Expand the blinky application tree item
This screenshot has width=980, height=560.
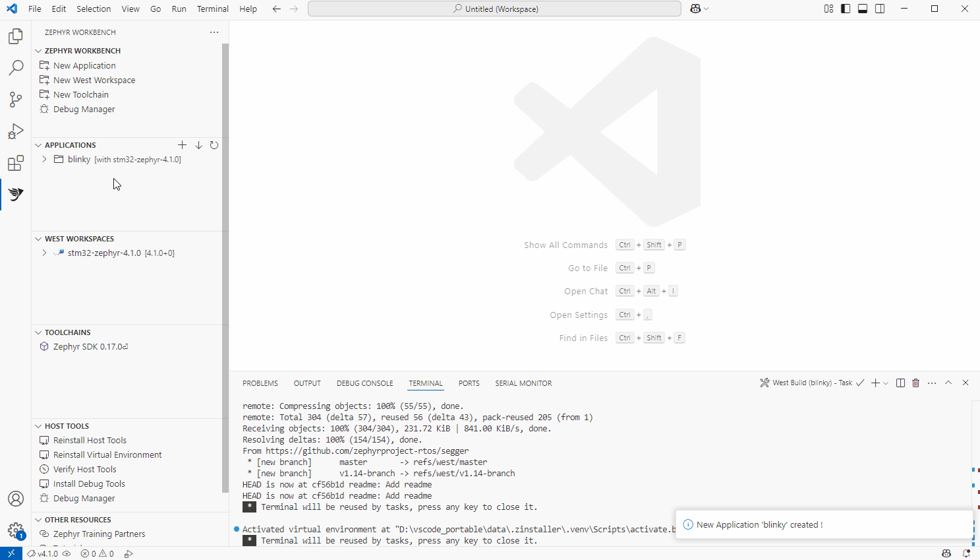tap(44, 160)
